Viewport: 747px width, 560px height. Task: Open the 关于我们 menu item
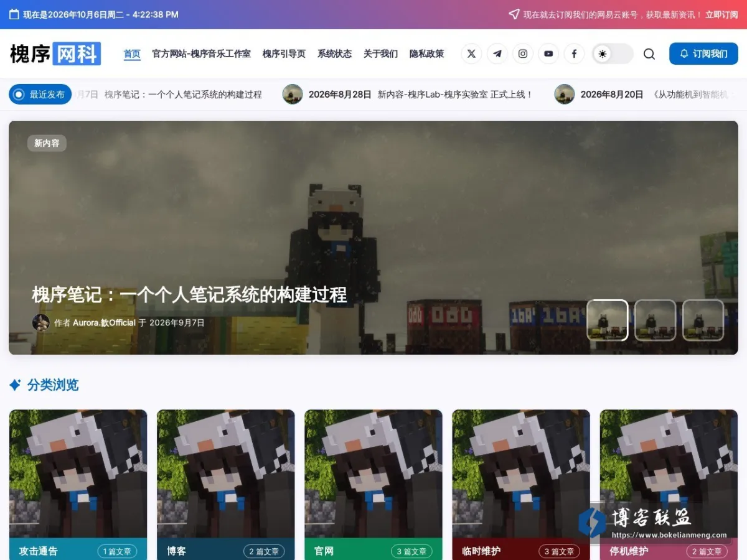point(380,54)
